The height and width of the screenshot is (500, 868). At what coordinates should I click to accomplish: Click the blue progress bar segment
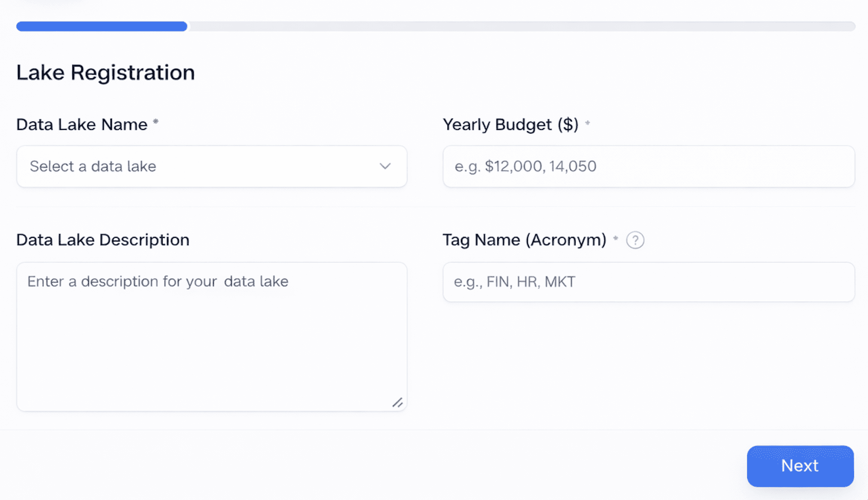(101, 27)
